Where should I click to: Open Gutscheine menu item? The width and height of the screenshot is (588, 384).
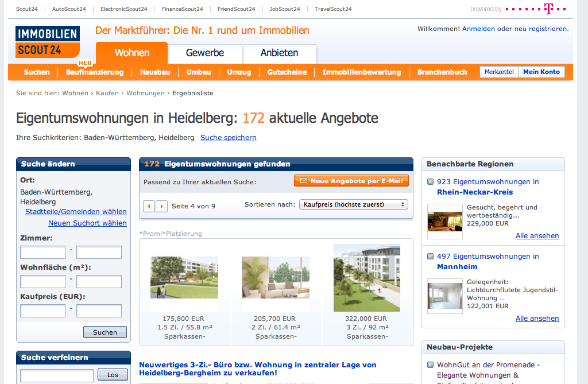(287, 72)
